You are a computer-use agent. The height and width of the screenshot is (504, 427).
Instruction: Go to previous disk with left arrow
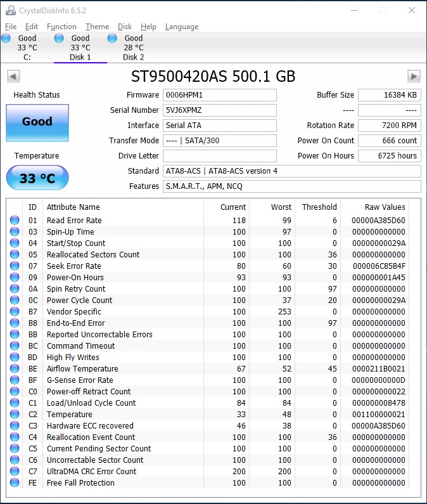click(x=13, y=77)
